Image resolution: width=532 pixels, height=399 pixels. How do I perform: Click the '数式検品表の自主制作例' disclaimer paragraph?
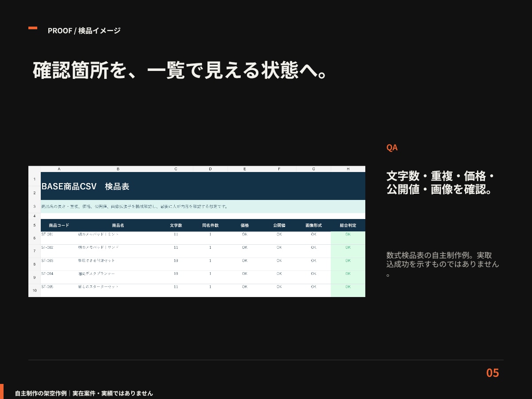pos(442,265)
